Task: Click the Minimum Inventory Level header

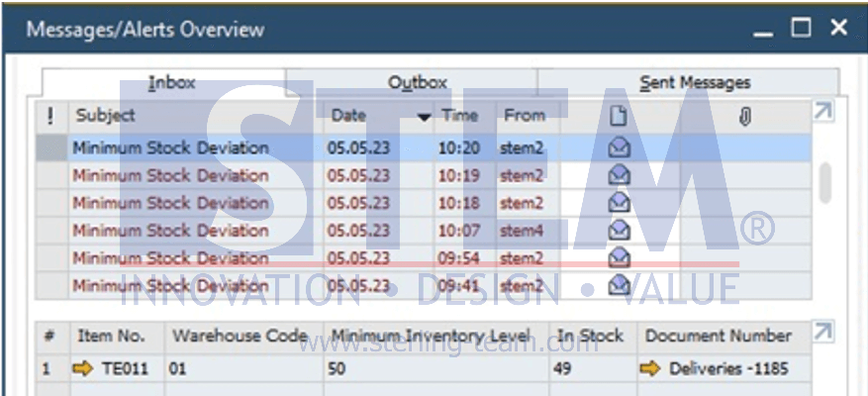Action: (436, 337)
